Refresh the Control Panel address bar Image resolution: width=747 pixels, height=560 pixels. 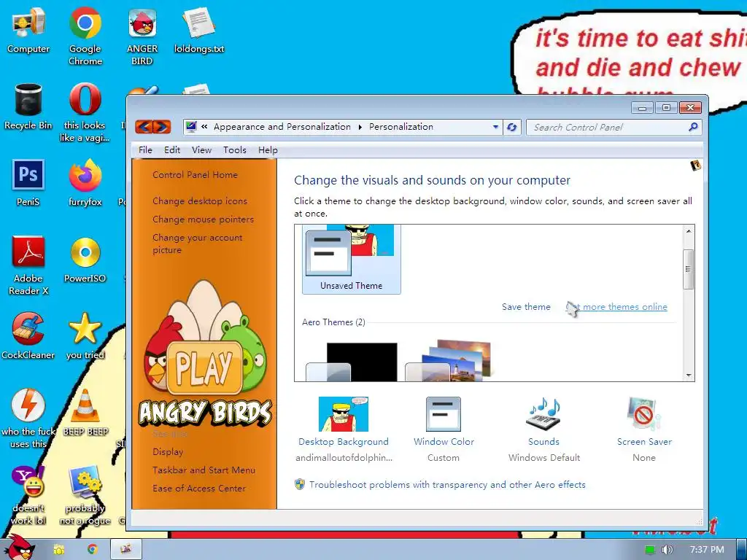[x=512, y=127]
